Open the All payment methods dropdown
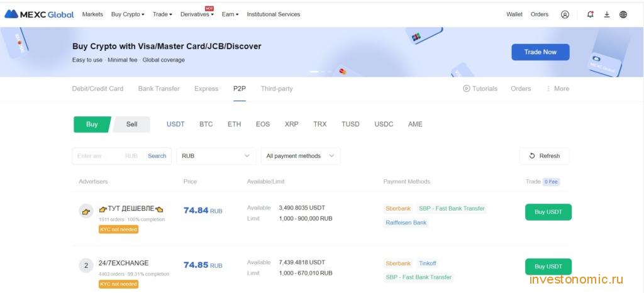644x293 pixels. (301, 156)
